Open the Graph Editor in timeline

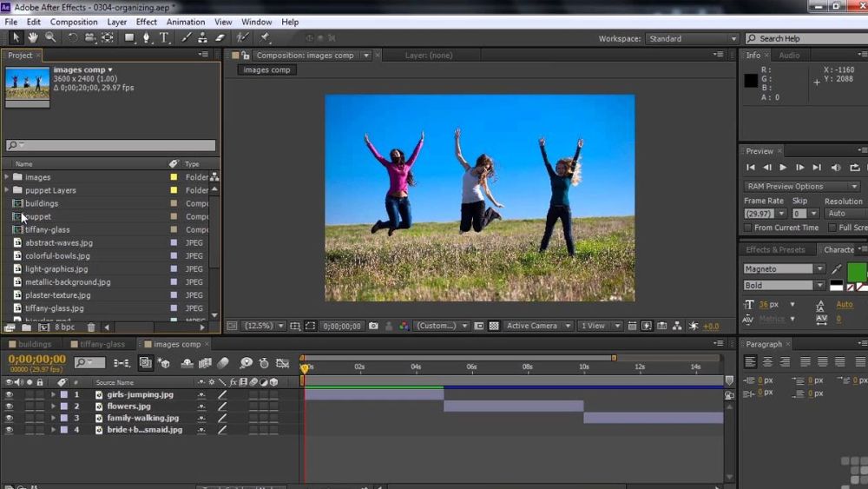[x=283, y=363]
